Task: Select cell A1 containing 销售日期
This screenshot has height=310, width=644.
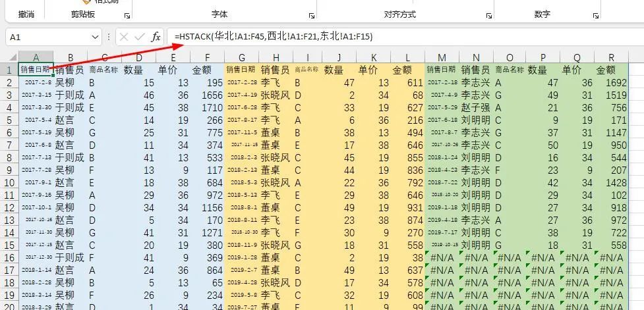Action: tap(36, 70)
